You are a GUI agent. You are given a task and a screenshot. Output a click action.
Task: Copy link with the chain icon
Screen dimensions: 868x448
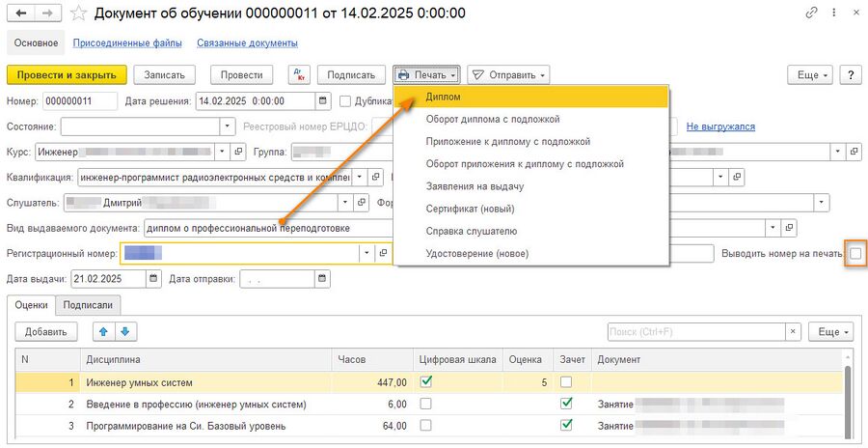coord(812,14)
